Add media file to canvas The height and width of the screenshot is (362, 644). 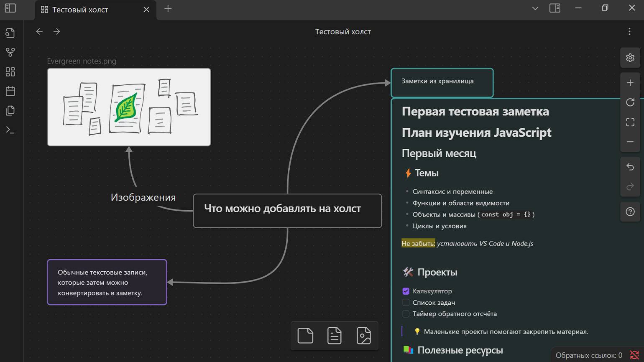coord(363,336)
